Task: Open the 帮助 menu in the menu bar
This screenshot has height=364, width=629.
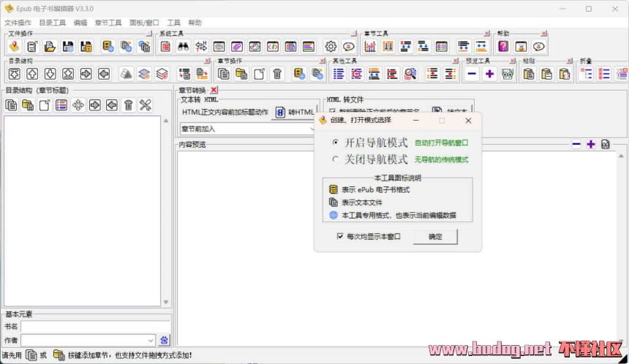Action: pos(195,23)
